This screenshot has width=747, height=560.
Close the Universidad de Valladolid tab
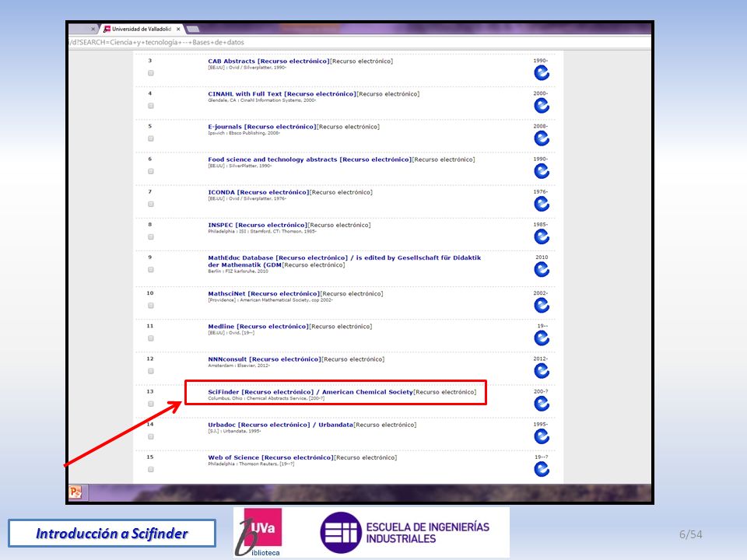pyautogui.click(x=178, y=29)
